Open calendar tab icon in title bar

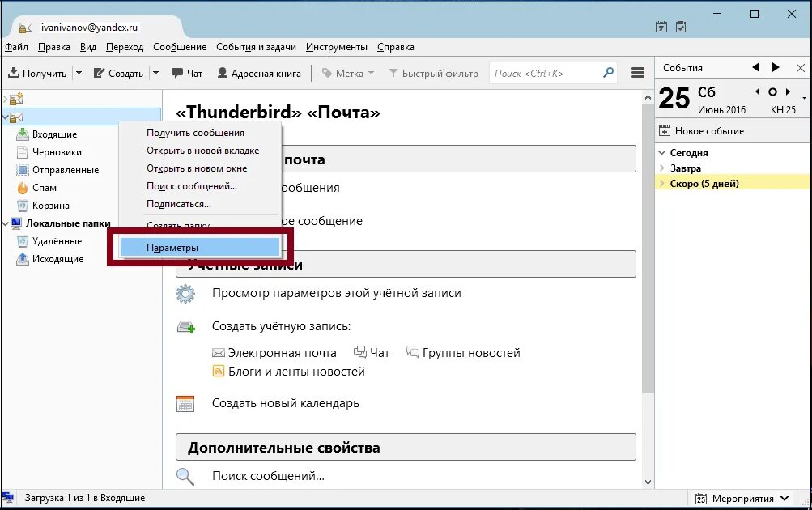[x=661, y=27]
